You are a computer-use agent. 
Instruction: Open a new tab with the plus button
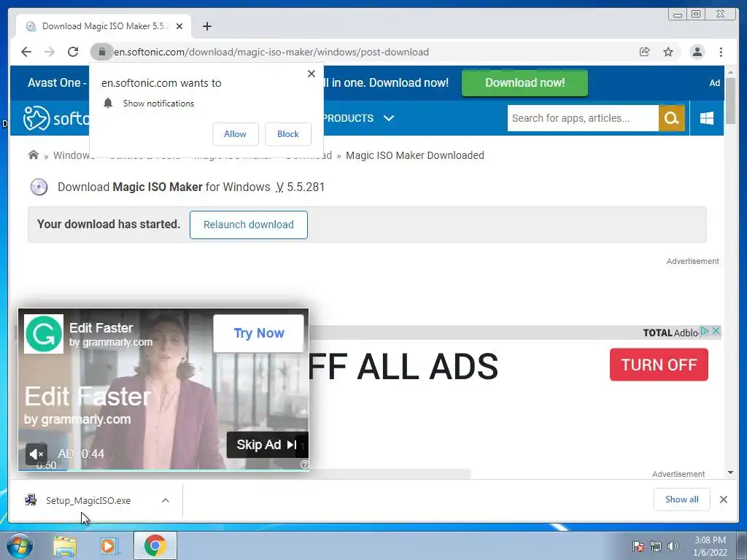[x=206, y=26]
